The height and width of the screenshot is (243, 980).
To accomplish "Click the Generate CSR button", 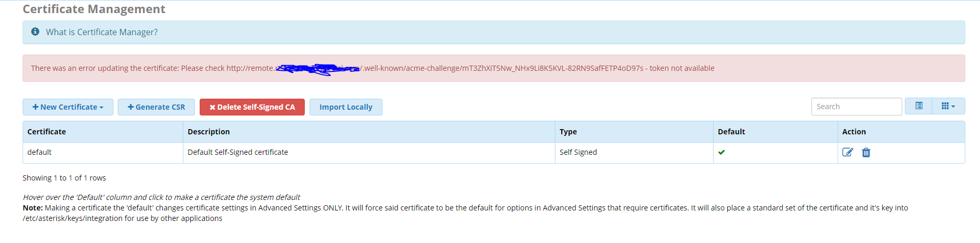I will pyautogui.click(x=156, y=107).
